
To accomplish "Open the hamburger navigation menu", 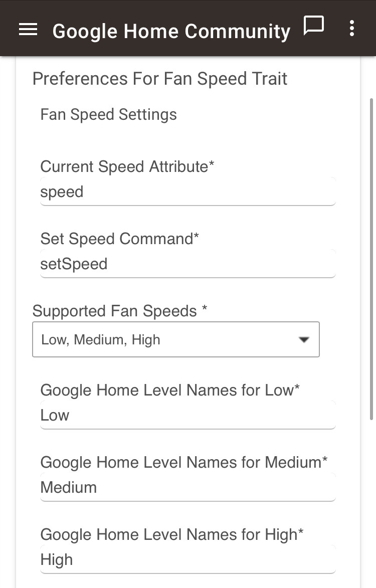I will click(x=28, y=30).
